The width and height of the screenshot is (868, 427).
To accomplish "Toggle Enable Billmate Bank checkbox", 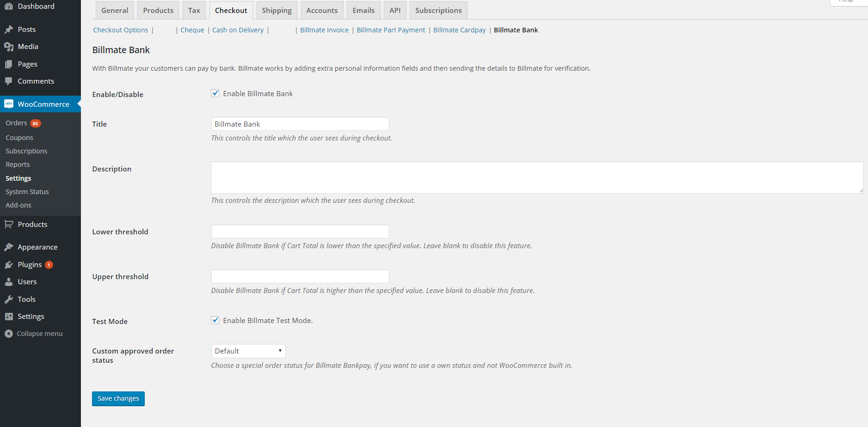I will [215, 93].
